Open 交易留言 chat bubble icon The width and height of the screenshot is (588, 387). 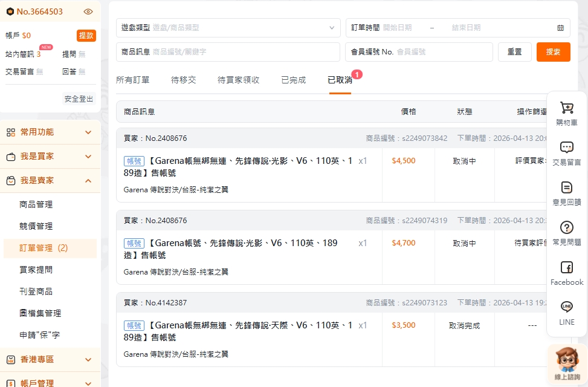566,148
